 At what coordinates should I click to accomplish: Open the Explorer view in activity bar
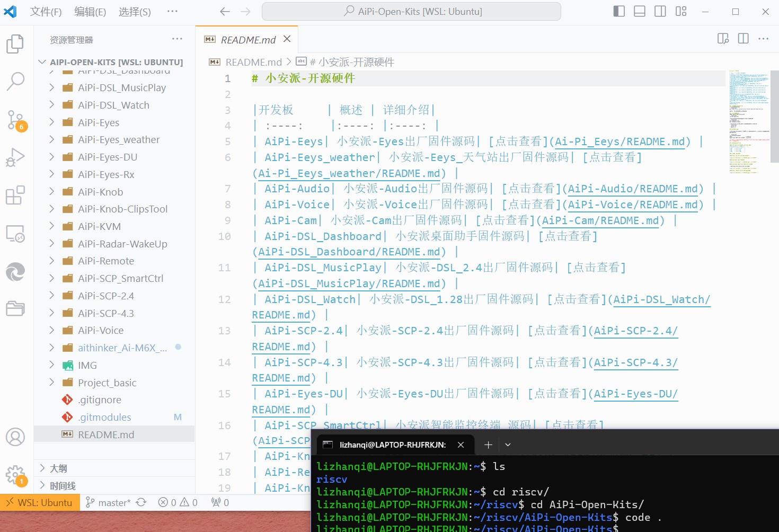15,43
